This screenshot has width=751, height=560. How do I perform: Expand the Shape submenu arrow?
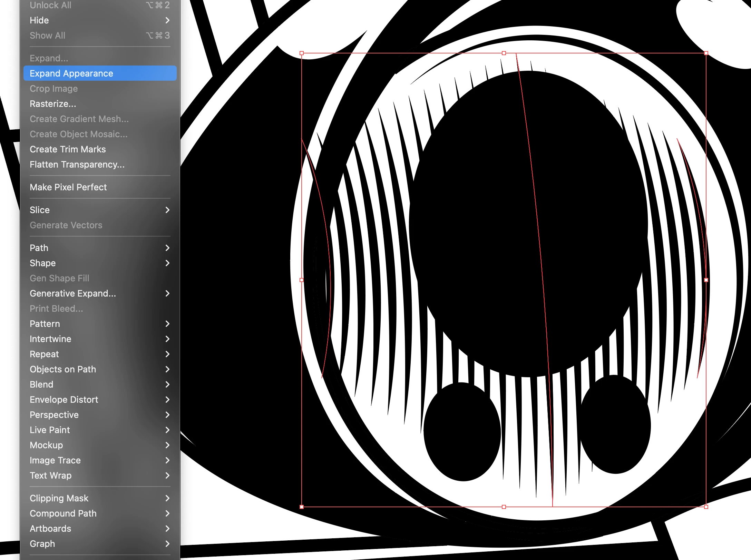click(x=167, y=263)
